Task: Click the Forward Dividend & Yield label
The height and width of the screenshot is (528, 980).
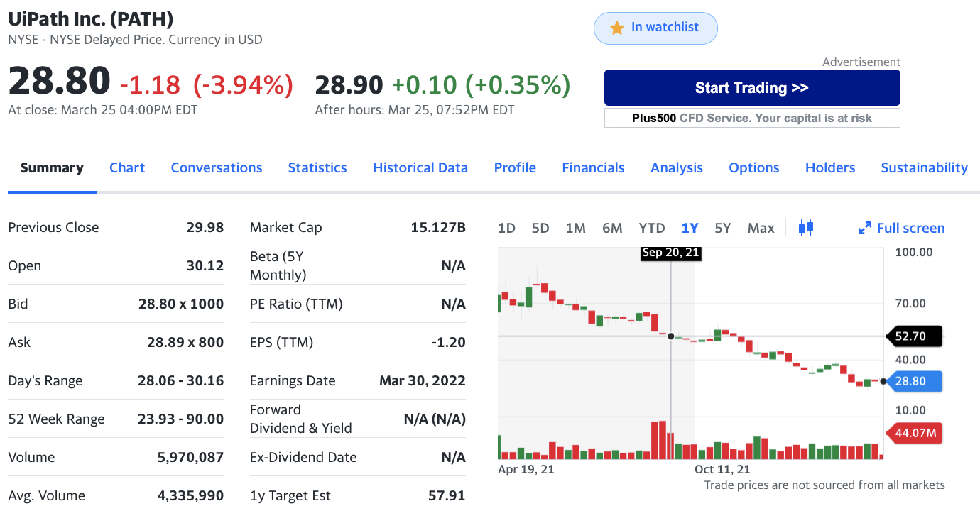Action: tap(301, 419)
